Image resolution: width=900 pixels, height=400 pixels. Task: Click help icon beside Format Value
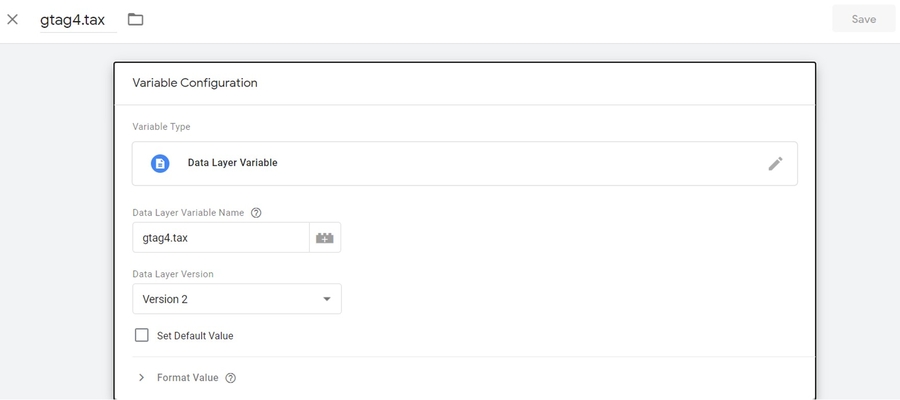coord(231,378)
